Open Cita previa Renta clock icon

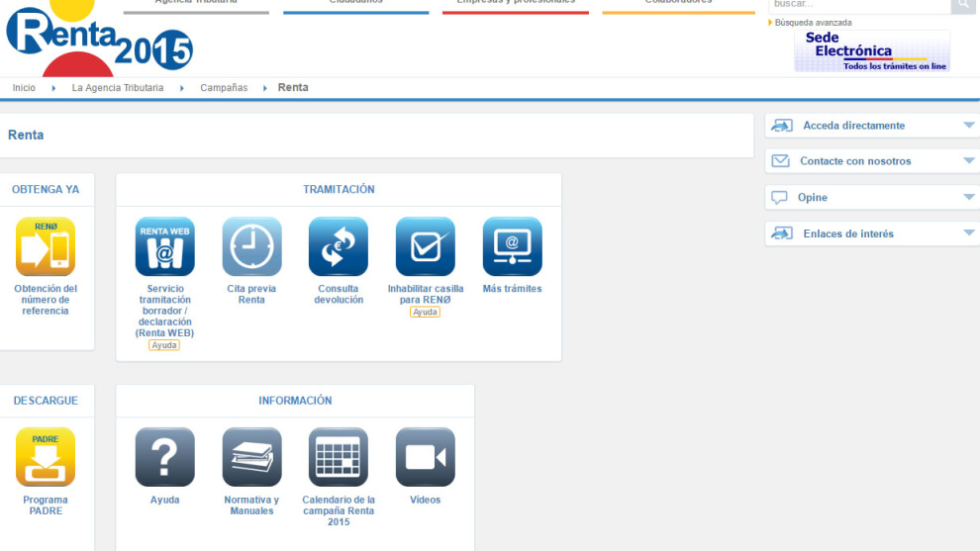[x=251, y=246]
